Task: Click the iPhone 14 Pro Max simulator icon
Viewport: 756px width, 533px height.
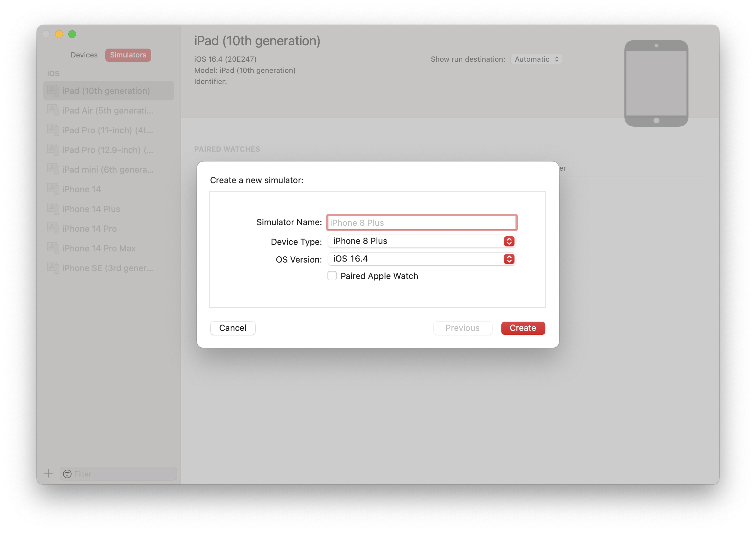Action: click(53, 248)
